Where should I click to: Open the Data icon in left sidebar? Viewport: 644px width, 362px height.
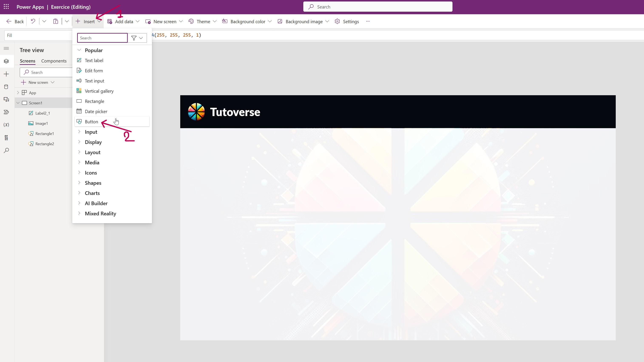6,87
